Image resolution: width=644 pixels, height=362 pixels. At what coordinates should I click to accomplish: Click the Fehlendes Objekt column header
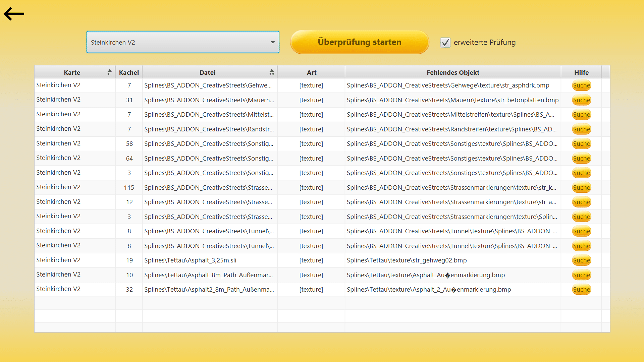coord(453,72)
